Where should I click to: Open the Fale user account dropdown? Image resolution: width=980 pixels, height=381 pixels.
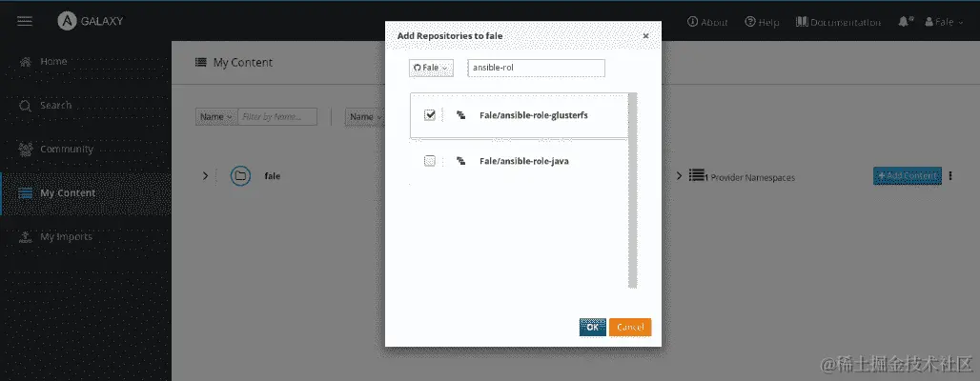pyautogui.click(x=944, y=22)
